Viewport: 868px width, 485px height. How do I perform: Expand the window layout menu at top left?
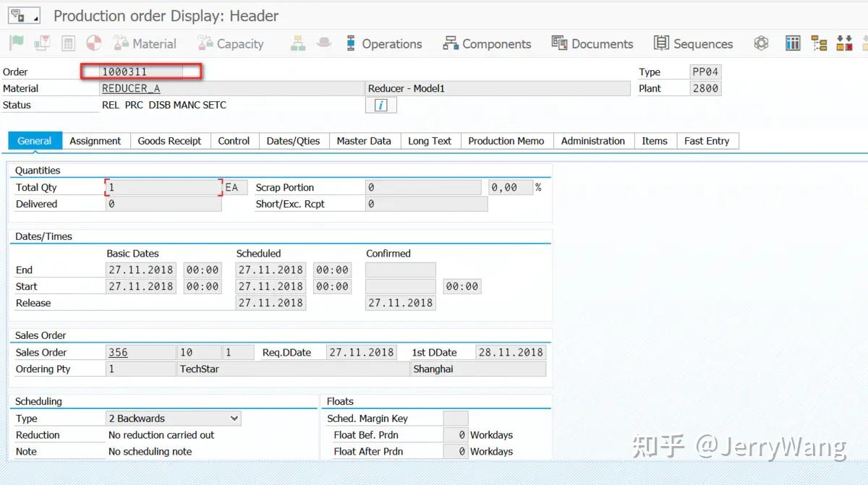click(24, 14)
